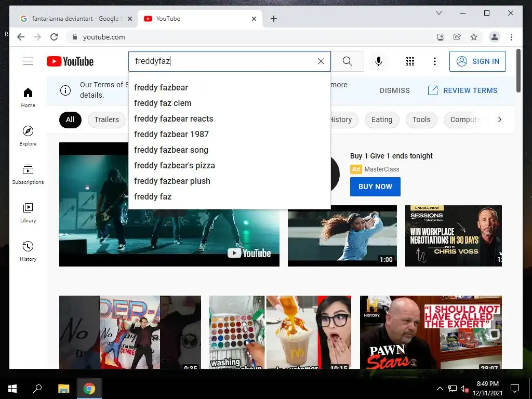The image size is (532, 399).
Task: Open Explore in the sidebar
Action: point(28,136)
